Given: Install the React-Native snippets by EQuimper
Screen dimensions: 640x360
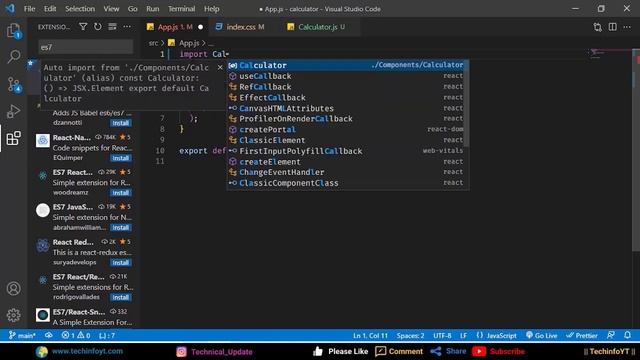Looking at the screenshot, I should coord(120,158).
